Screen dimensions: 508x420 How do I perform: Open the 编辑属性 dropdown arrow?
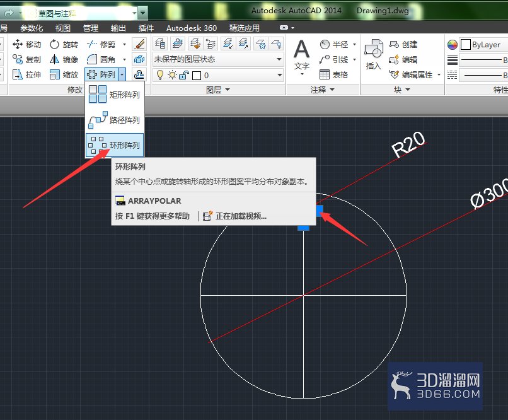pyautogui.click(x=439, y=74)
